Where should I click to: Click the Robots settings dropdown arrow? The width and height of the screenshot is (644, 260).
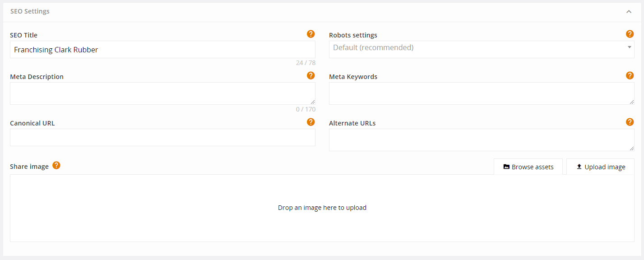(x=630, y=47)
